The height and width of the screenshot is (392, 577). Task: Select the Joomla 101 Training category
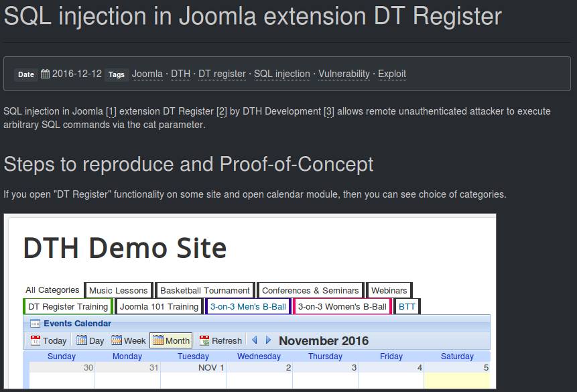(x=159, y=307)
